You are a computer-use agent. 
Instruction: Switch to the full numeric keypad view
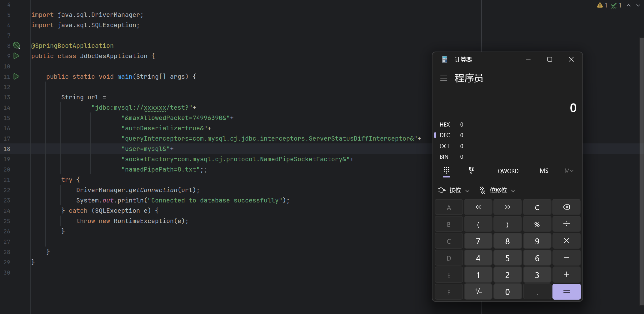tap(447, 170)
